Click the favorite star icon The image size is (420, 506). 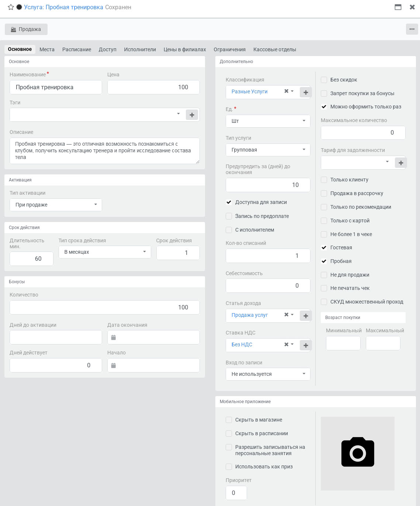(x=11, y=7)
